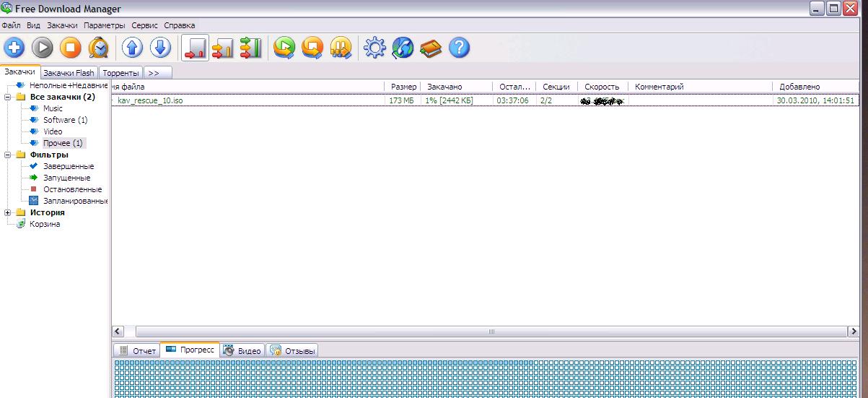Click the blue question mark help icon

(459, 48)
